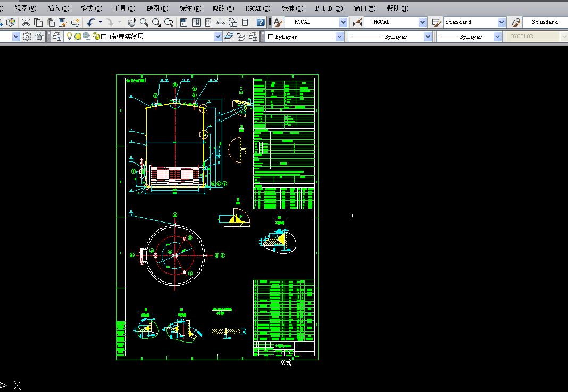
Task: Open the 标注(N) menu
Action: (x=190, y=8)
